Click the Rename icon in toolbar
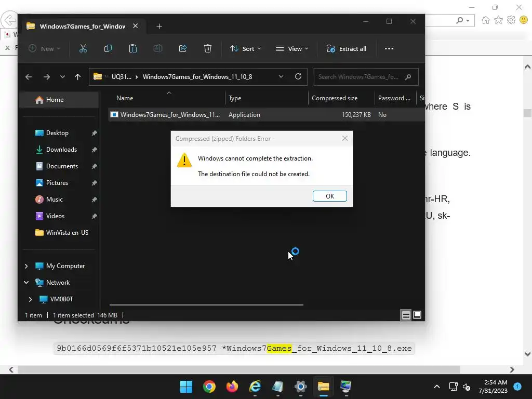This screenshot has width=532, height=399. (x=158, y=48)
